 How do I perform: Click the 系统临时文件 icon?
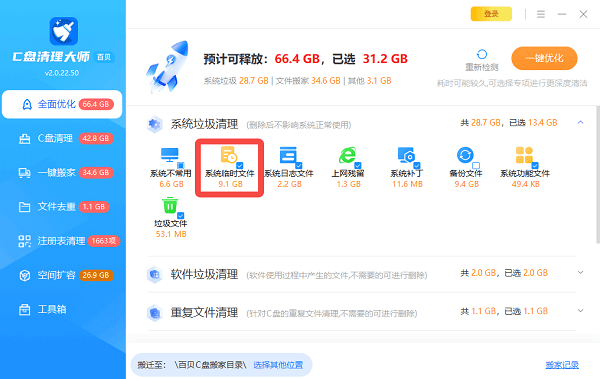(228, 155)
